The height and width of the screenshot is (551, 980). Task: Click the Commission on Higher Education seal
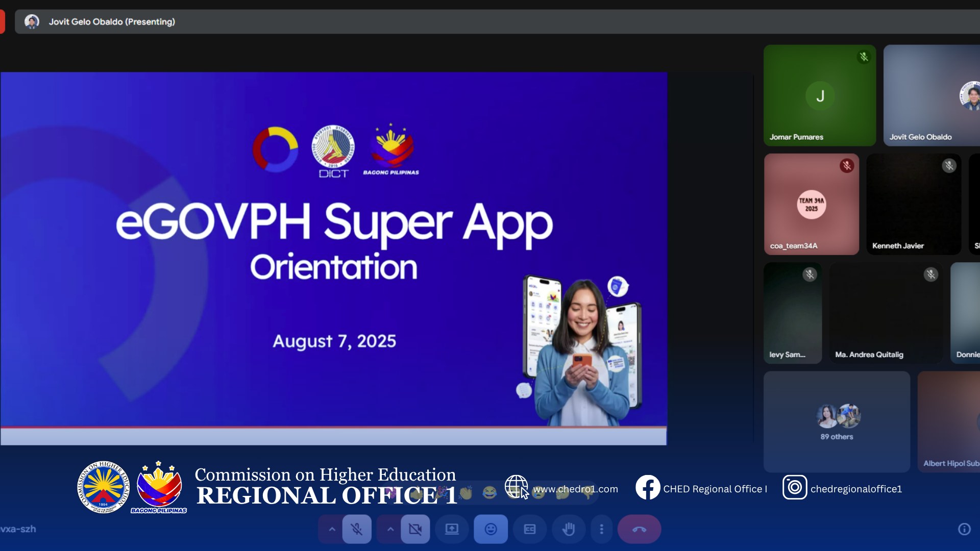coord(103,487)
